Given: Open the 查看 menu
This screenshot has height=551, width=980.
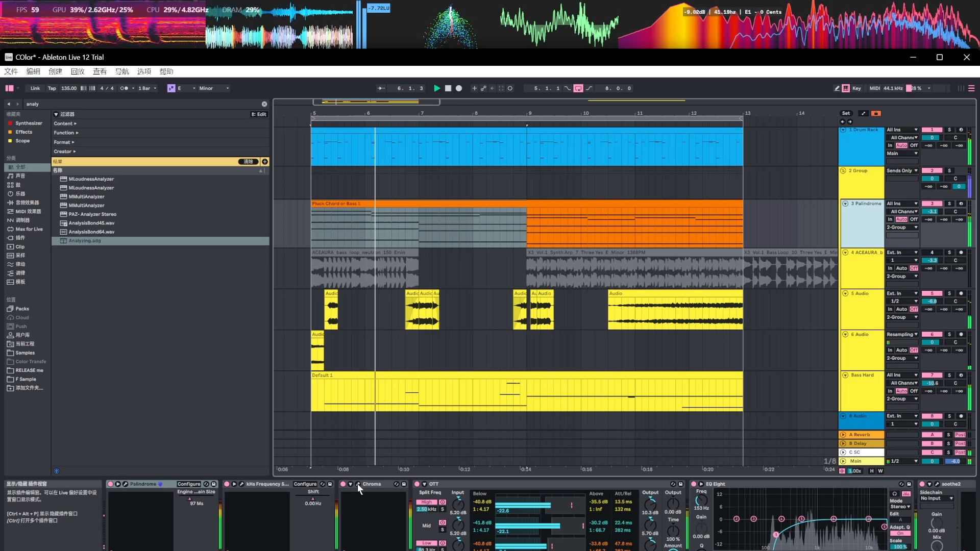Looking at the screenshot, I should coord(100,71).
